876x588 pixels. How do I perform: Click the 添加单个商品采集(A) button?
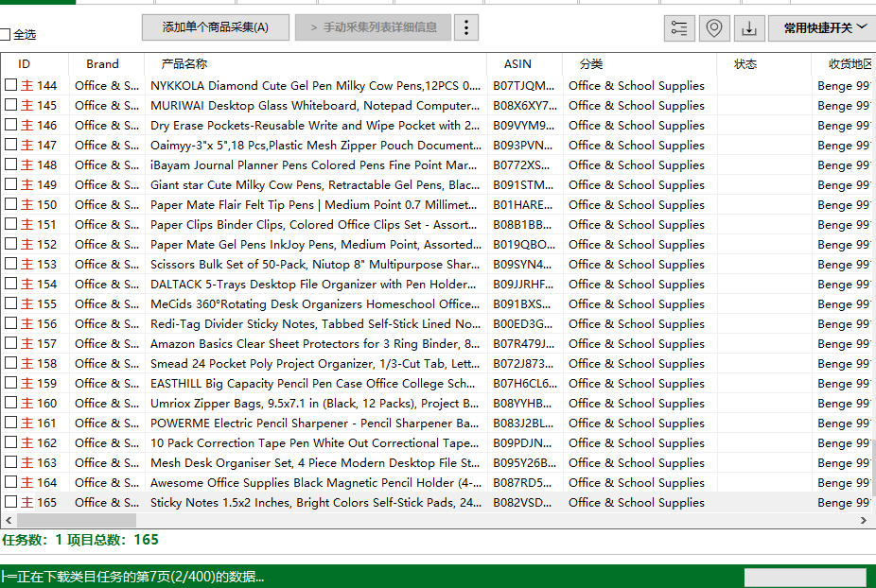pos(216,27)
